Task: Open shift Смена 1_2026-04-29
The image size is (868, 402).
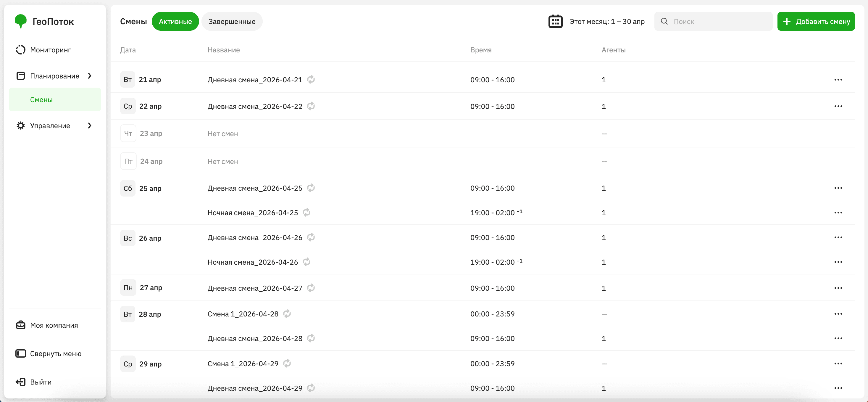Action: pos(243,364)
